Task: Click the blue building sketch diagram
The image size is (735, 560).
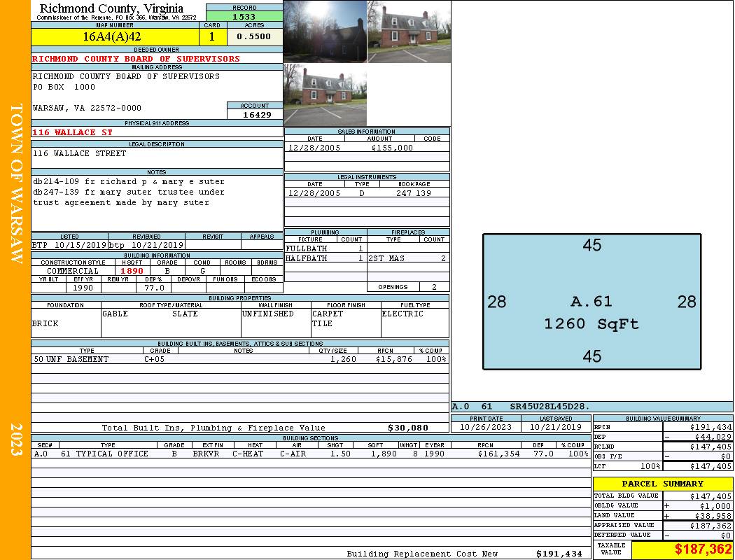Action: (x=591, y=302)
